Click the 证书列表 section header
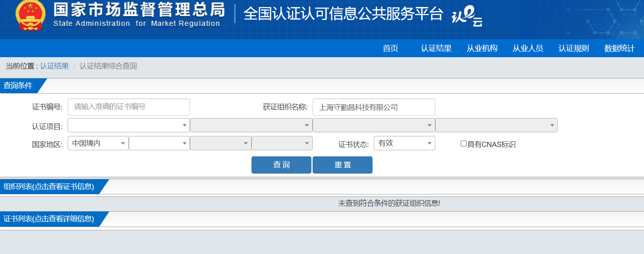The height and width of the screenshot is (254, 644). (x=49, y=219)
